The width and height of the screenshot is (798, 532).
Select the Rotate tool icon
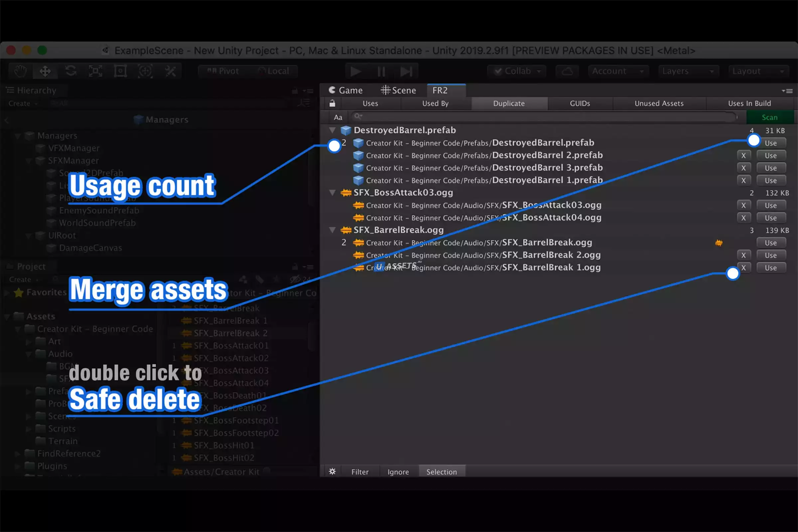click(70, 71)
